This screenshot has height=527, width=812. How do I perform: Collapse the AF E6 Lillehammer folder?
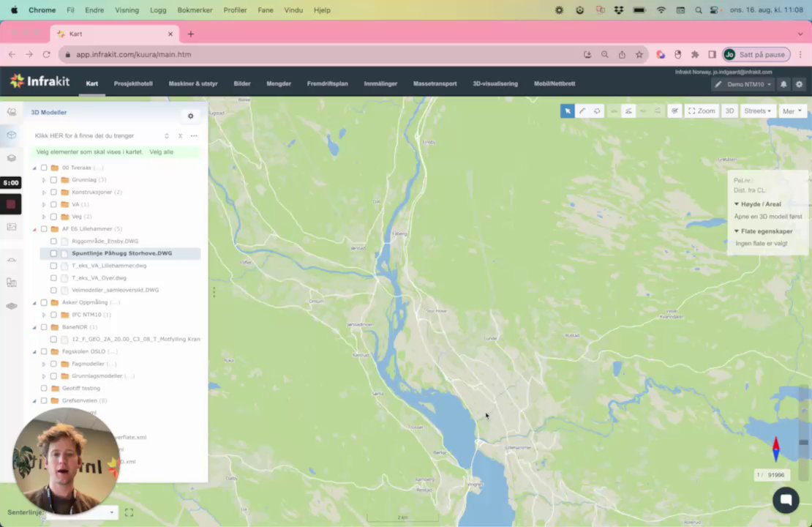[x=34, y=229]
